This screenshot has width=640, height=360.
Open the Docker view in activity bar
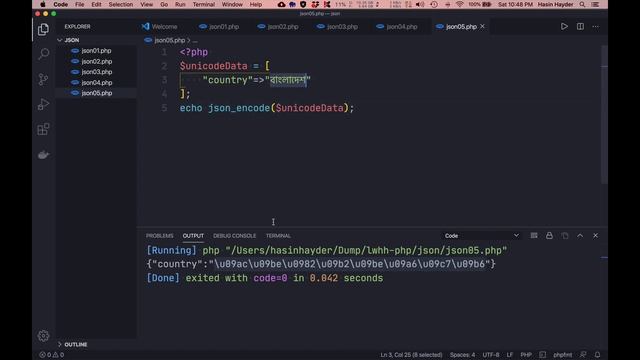pos(43,155)
